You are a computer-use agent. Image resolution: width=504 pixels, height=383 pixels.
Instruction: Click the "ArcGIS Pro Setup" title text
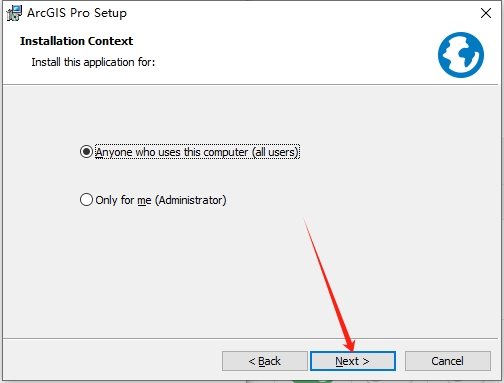77,13
